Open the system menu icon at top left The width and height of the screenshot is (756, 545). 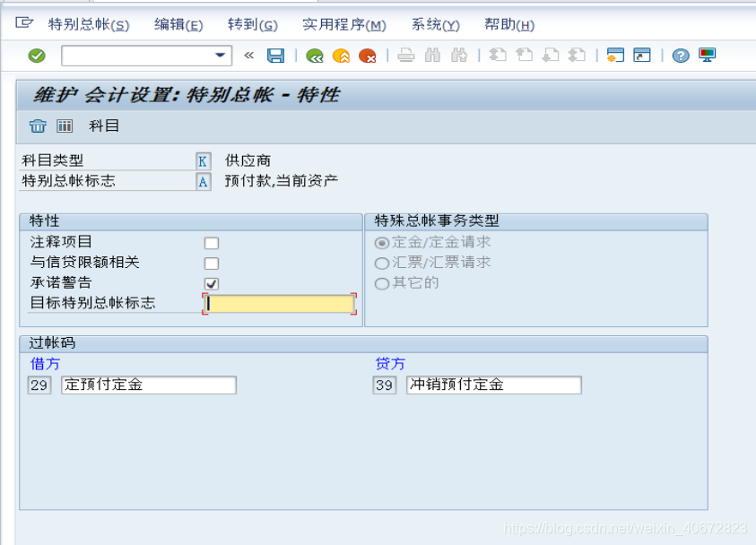(x=23, y=22)
